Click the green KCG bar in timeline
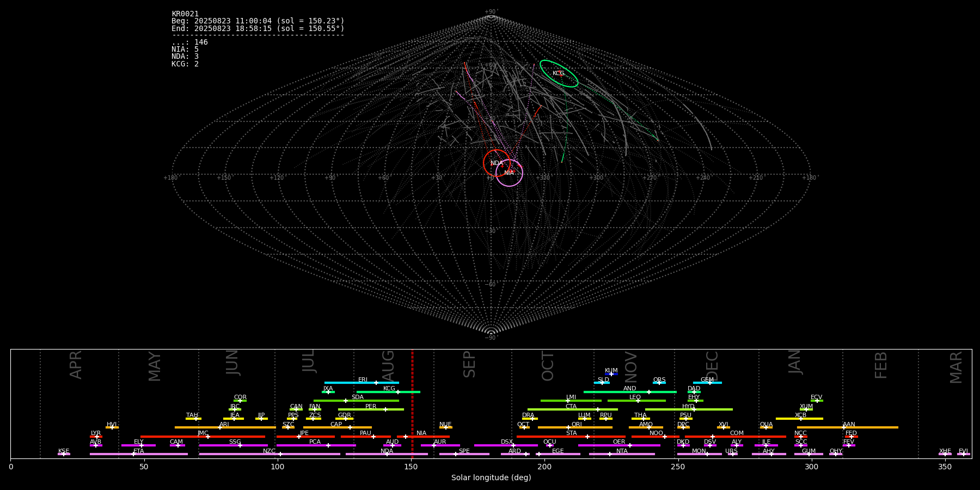 point(388,391)
